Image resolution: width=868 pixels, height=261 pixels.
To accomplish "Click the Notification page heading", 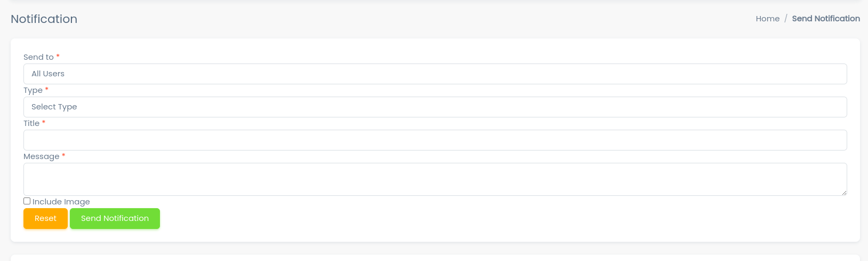I will click(44, 19).
